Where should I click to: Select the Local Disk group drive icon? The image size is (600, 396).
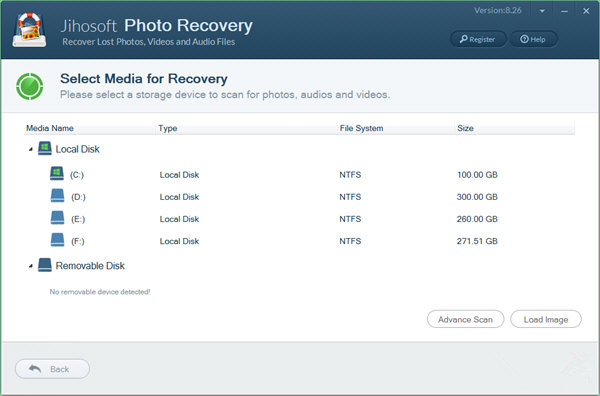[x=45, y=148]
